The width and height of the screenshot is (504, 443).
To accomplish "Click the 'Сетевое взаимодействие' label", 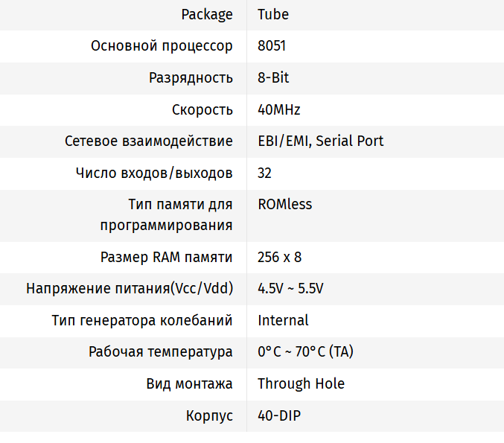I will click(149, 141).
